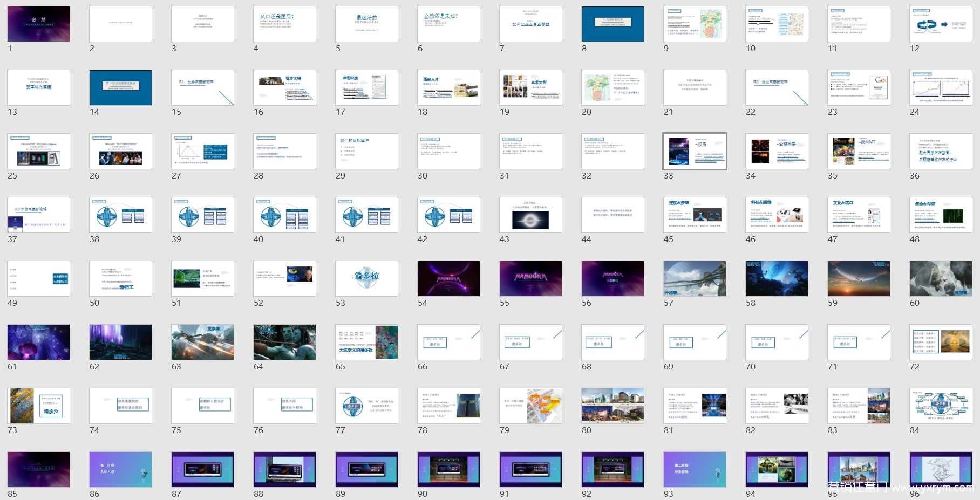This screenshot has width=980, height=500.
Task: Select slide 4 thumbnail
Action: pos(284,24)
